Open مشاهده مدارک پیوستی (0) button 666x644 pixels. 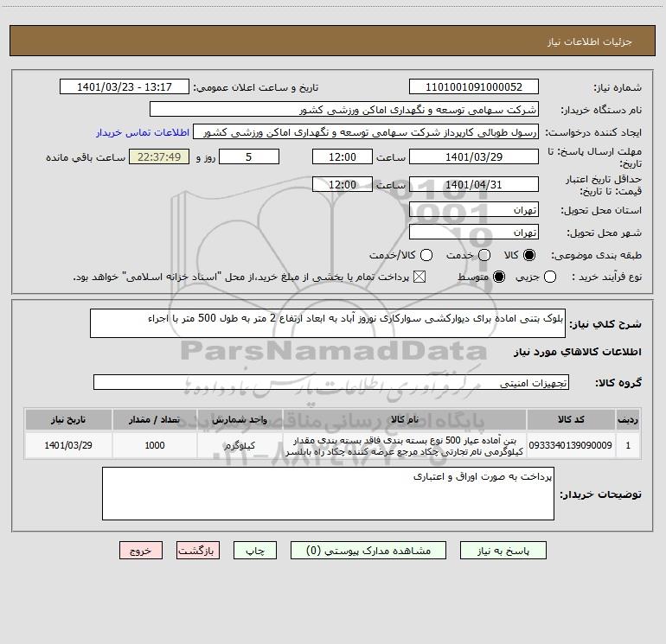coord(368,551)
